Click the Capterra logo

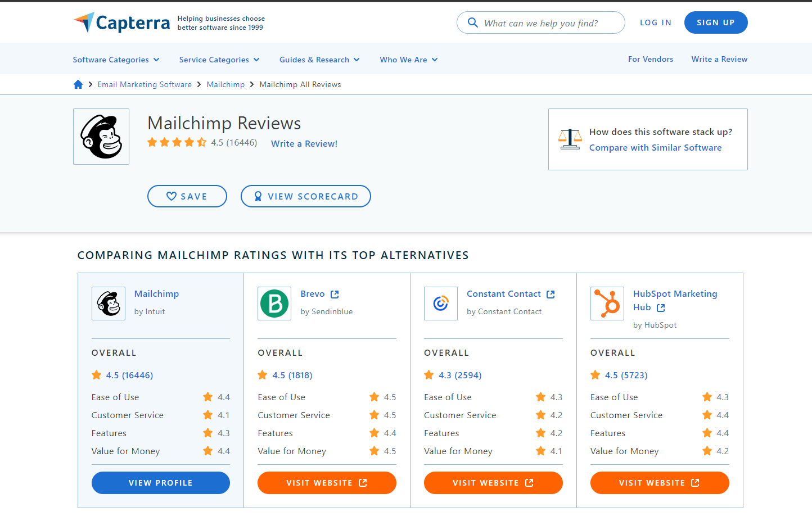[x=122, y=22]
